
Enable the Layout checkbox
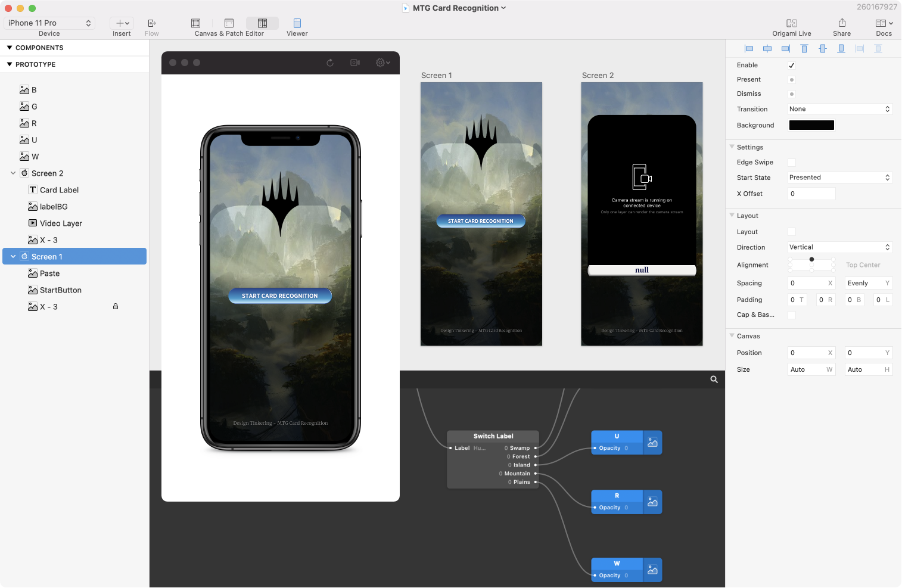coord(792,232)
